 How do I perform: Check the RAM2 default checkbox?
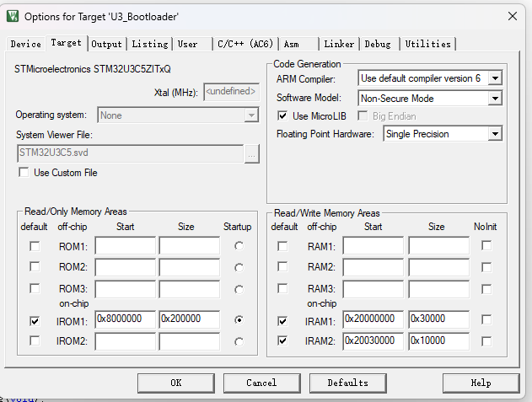pos(282,266)
